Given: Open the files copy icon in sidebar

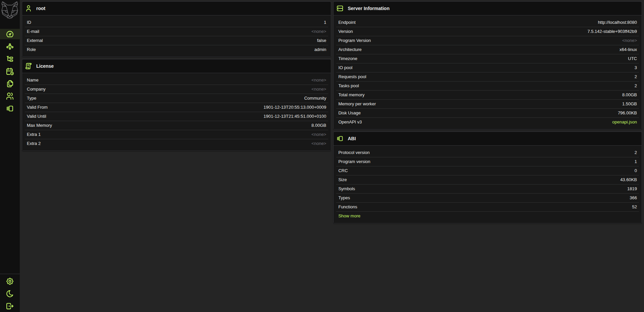Looking at the screenshot, I should [x=10, y=84].
